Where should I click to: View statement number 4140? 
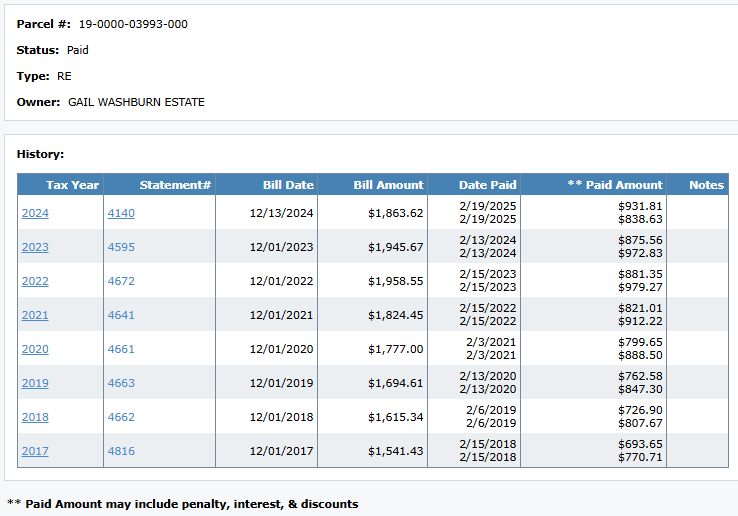[121, 213]
